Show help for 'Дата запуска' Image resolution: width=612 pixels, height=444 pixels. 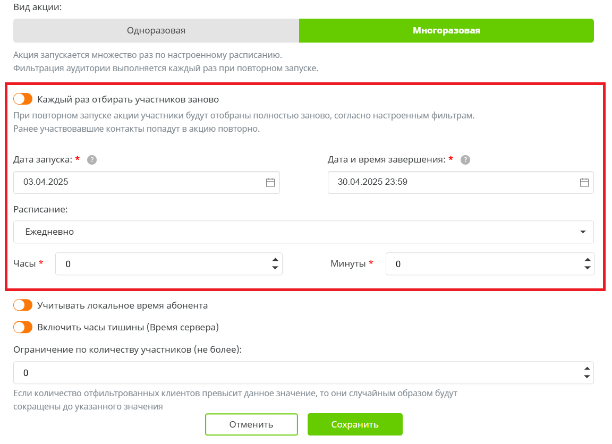tap(92, 160)
